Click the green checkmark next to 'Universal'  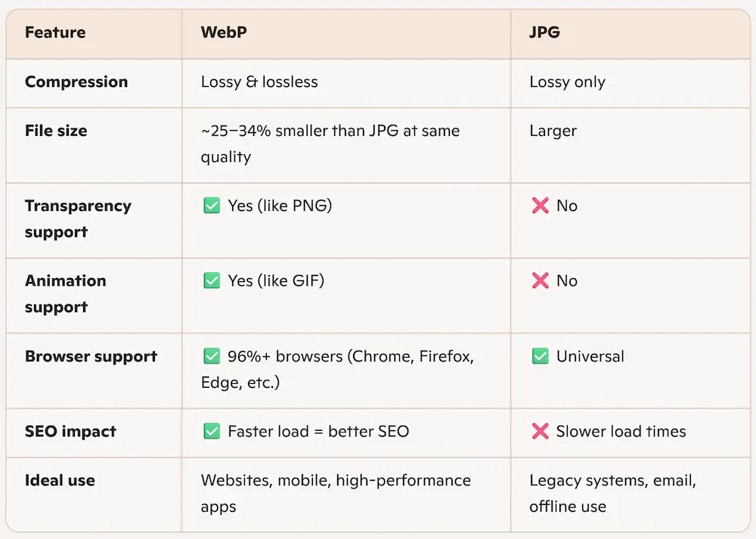(540, 356)
